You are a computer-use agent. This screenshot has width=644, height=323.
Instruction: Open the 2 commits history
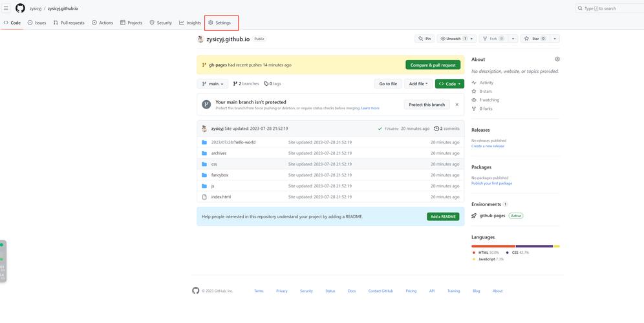(447, 129)
